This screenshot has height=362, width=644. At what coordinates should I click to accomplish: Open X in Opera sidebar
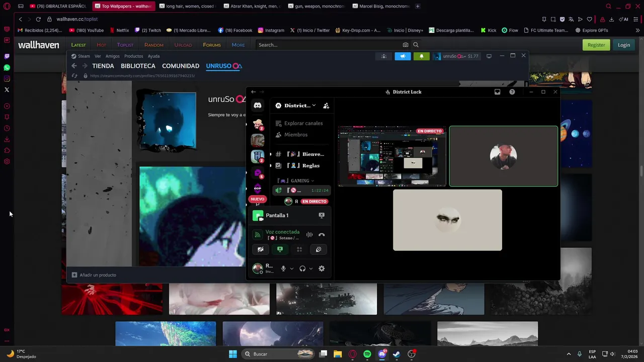7,89
